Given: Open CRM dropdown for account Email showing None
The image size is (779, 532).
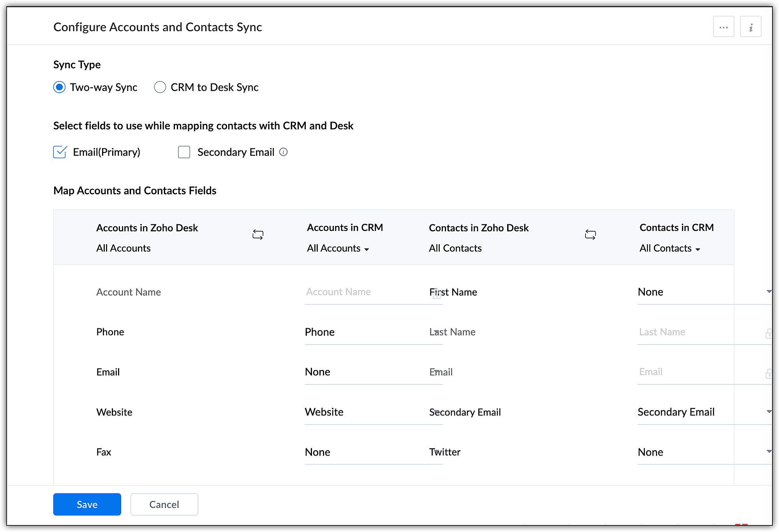Looking at the screenshot, I should click(374, 372).
